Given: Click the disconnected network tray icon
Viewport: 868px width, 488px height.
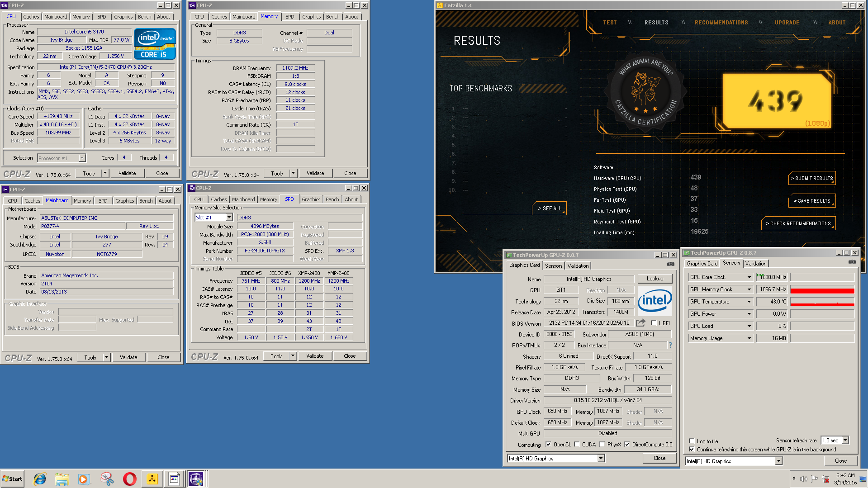Looking at the screenshot, I should pos(825,479).
